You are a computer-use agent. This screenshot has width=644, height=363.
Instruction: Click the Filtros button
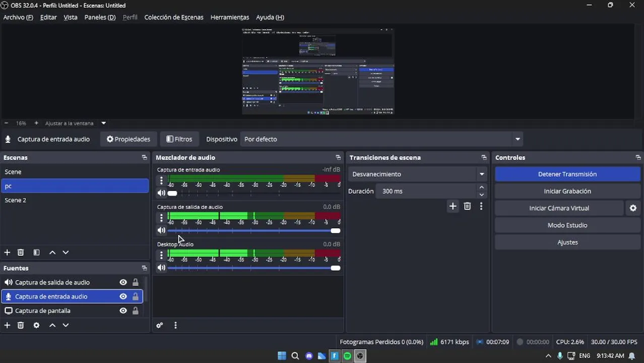point(179,139)
